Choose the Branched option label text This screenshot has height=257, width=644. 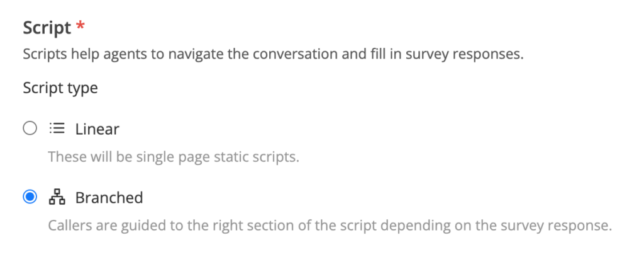tap(109, 197)
